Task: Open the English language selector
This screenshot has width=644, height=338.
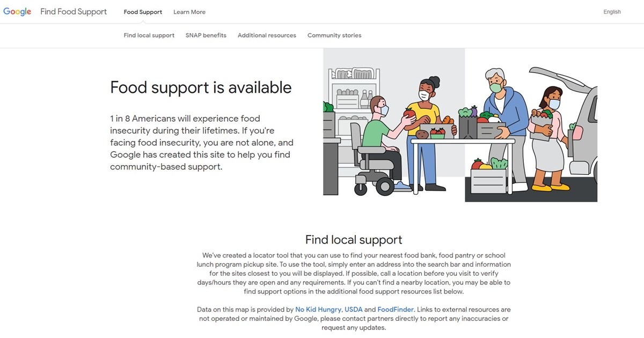Action: tap(612, 12)
